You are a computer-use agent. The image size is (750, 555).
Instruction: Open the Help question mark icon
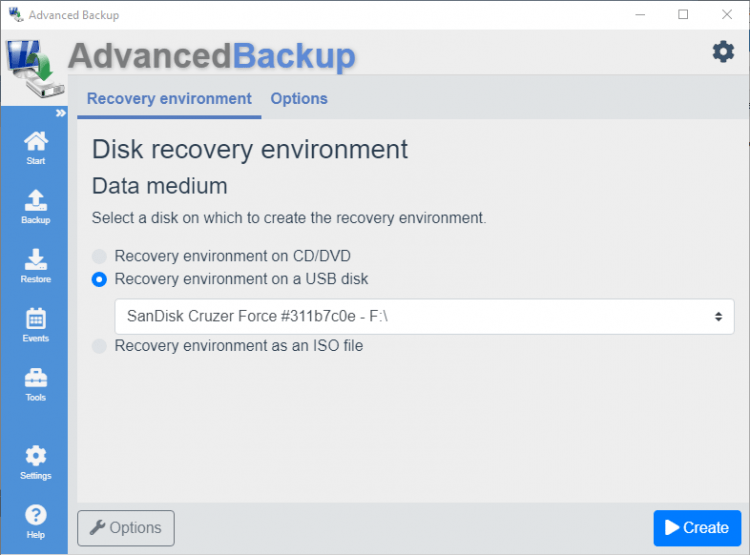click(x=35, y=520)
